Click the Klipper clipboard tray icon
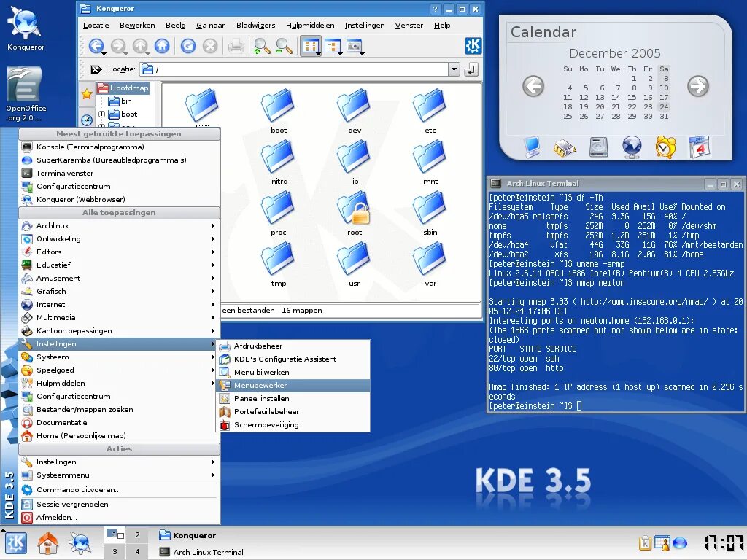This screenshot has height=560, width=747. pyautogui.click(x=645, y=542)
